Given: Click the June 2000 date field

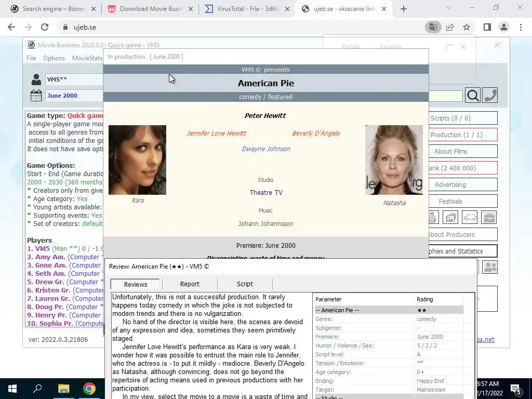Looking at the screenshot, I should point(74,96).
